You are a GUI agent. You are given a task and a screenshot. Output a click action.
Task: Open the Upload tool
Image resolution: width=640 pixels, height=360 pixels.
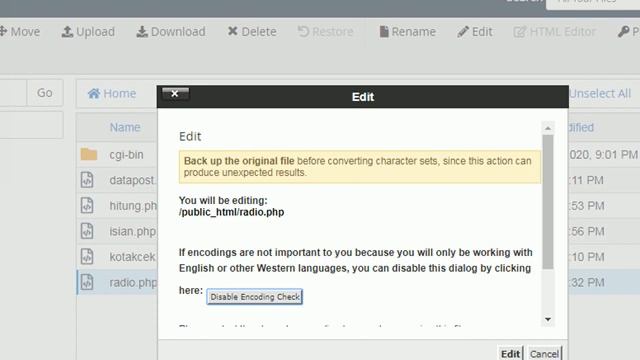(88, 32)
